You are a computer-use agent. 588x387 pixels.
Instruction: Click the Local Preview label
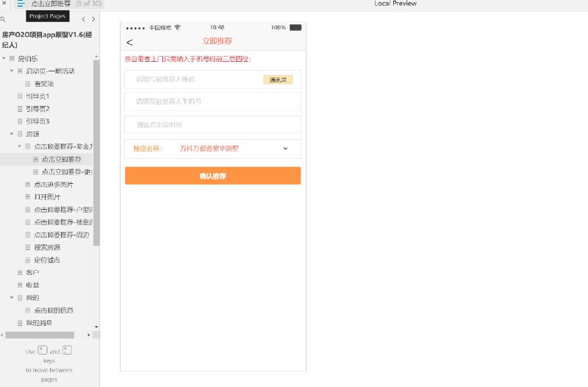[x=395, y=4]
